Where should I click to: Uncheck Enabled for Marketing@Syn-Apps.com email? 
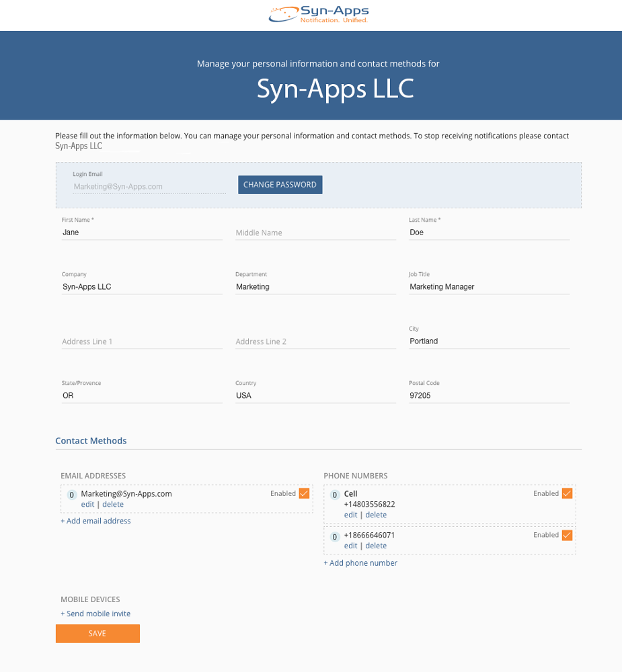click(x=304, y=493)
